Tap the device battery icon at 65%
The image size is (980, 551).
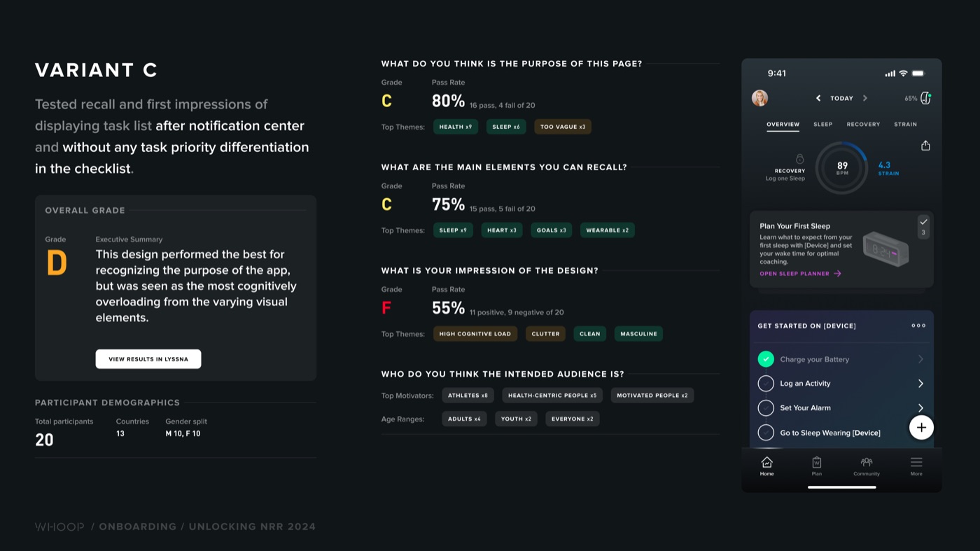pos(925,98)
